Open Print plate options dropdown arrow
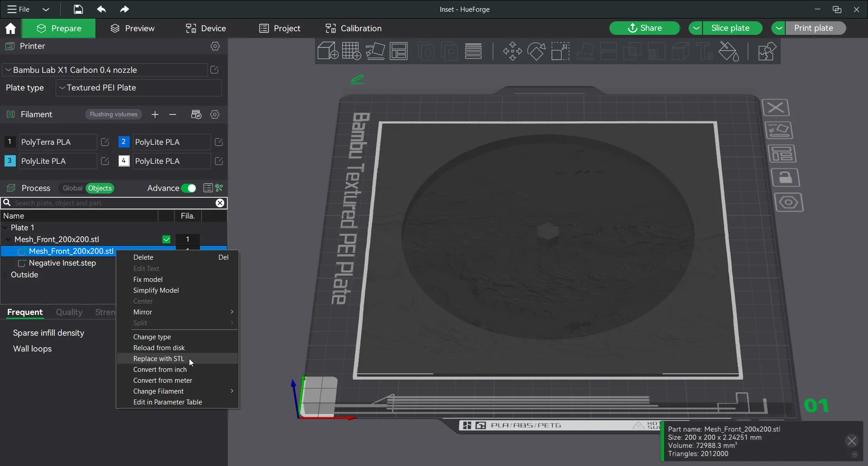Image resolution: width=868 pixels, height=466 pixels. coord(778,28)
